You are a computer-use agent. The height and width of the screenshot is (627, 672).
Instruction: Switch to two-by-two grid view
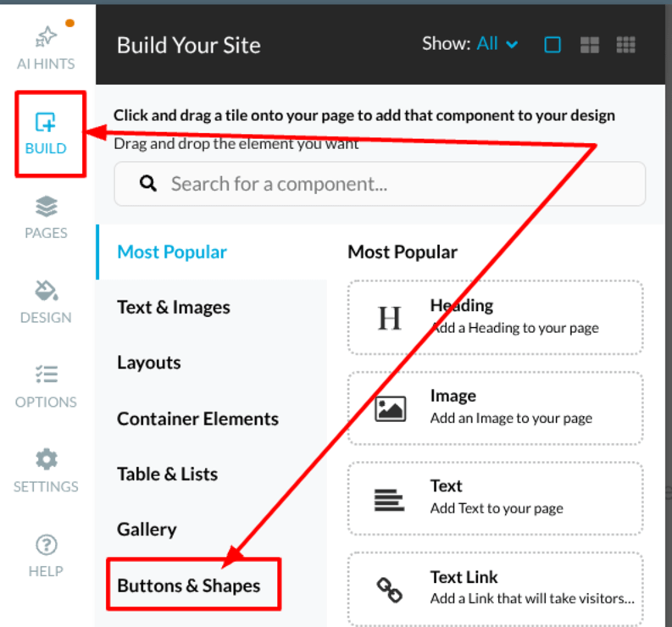[589, 45]
